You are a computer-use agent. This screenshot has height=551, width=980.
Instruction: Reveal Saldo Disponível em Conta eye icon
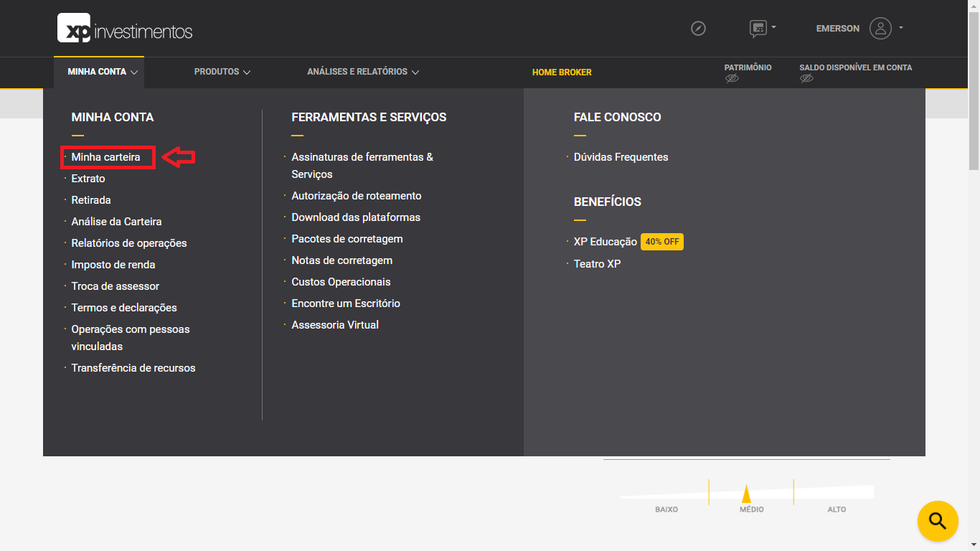[806, 79]
